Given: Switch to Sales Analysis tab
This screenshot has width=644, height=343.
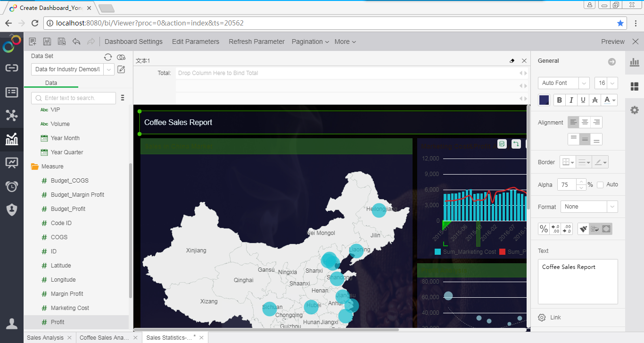Looking at the screenshot, I should [x=45, y=338].
